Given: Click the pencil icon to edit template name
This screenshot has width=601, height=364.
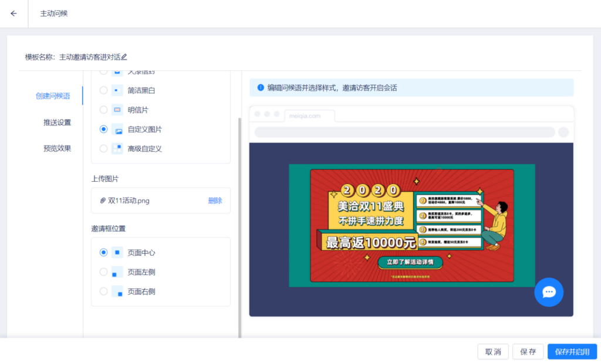Looking at the screenshot, I should point(124,57).
